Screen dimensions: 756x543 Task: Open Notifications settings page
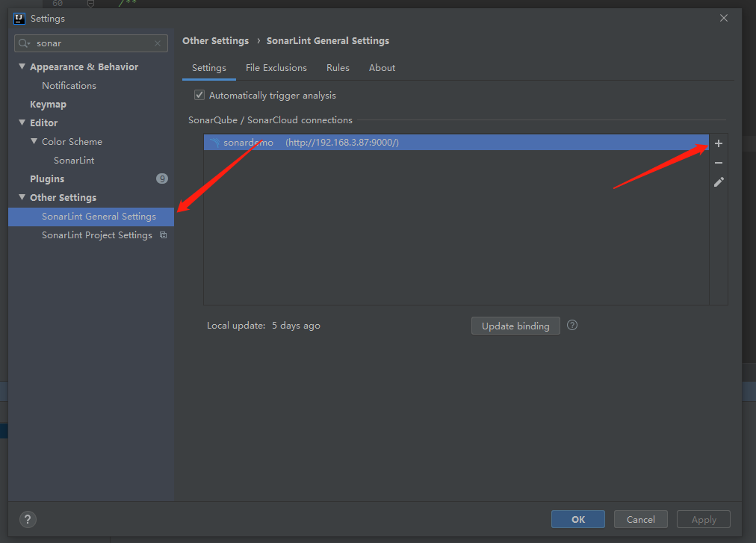pyautogui.click(x=69, y=85)
